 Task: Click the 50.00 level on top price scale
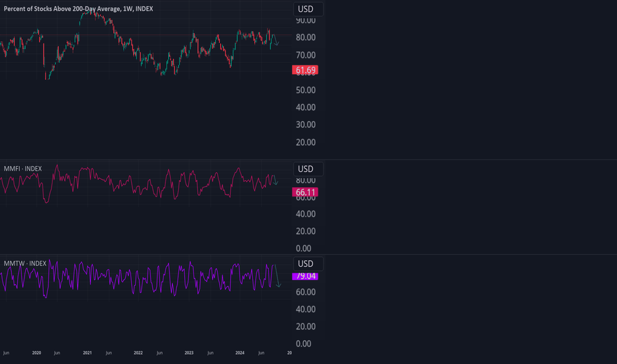click(x=306, y=90)
